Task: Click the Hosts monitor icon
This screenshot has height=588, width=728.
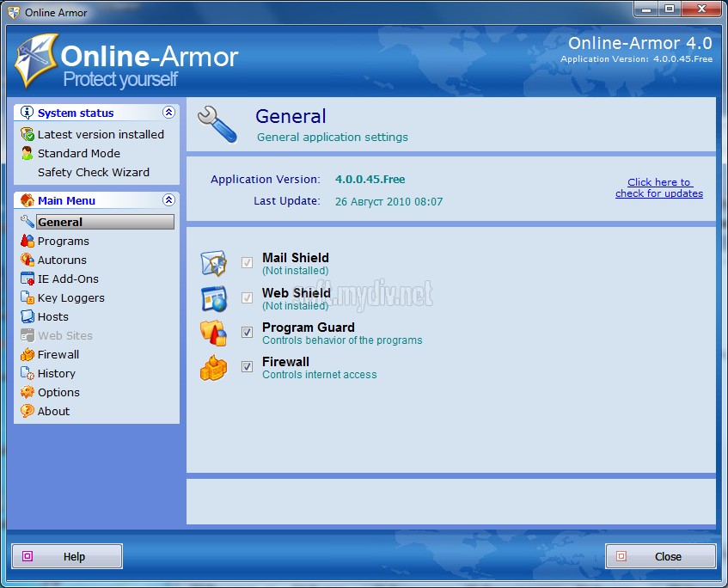Action: tap(28, 316)
